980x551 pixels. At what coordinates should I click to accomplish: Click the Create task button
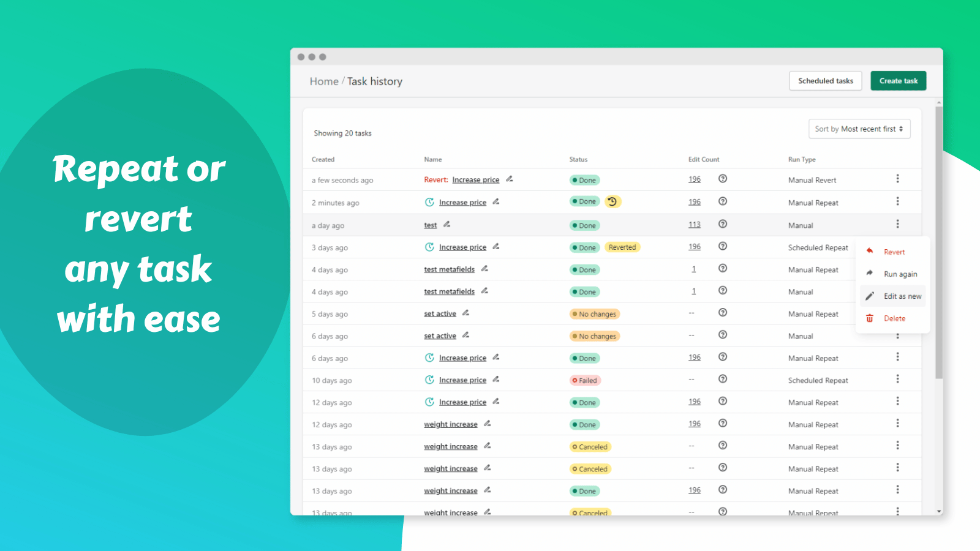[898, 80]
